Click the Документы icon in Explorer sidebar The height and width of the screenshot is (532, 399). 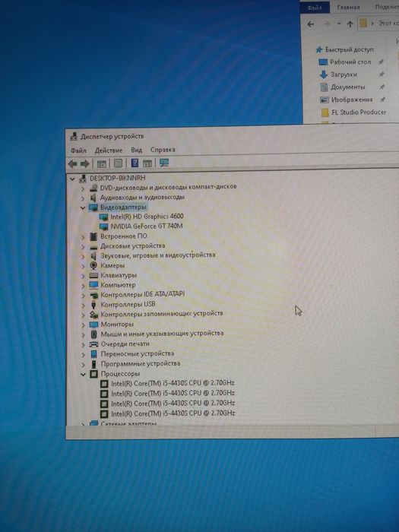tap(324, 87)
